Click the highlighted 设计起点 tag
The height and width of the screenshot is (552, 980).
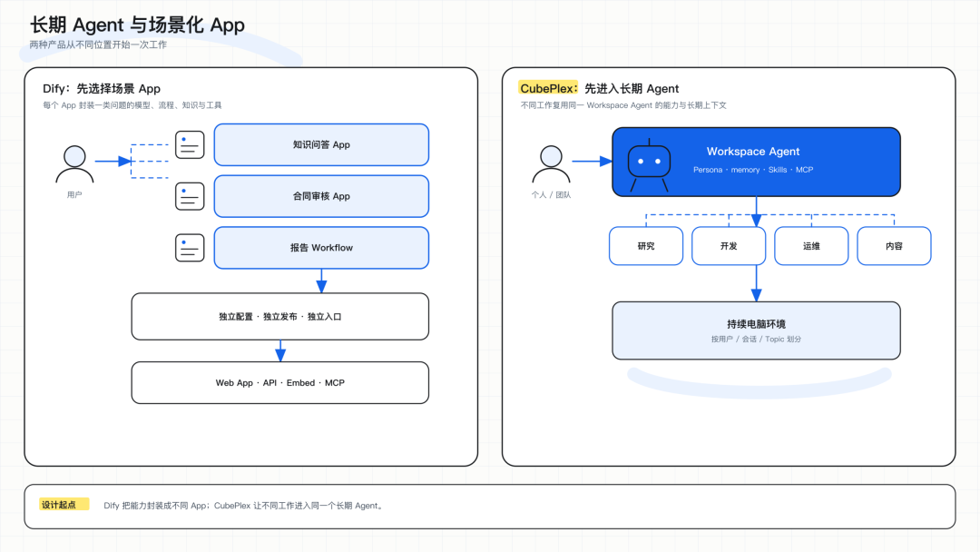click(x=64, y=505)
